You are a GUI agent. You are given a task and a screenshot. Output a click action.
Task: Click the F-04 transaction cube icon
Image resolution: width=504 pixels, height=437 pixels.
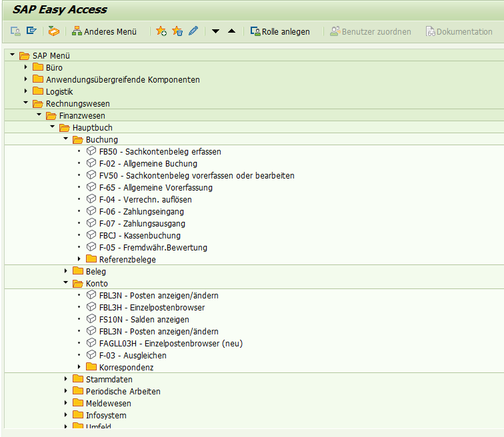tap(91, 199)
